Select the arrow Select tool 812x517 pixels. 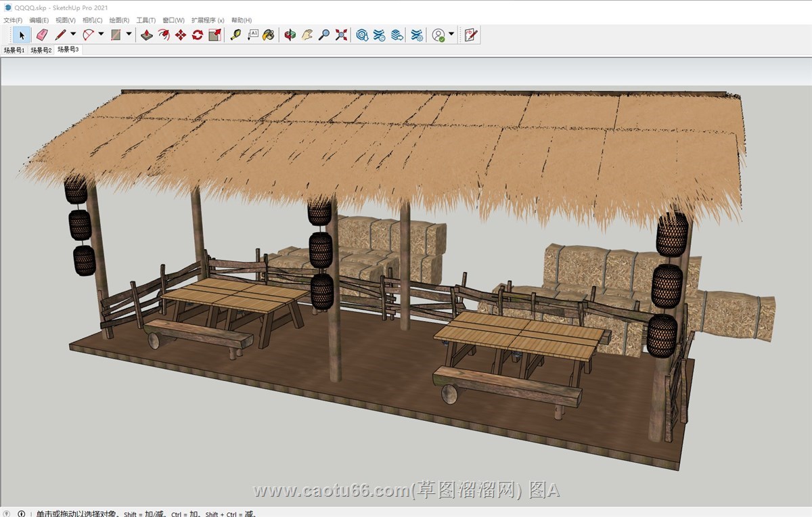(x=22, y=35)
